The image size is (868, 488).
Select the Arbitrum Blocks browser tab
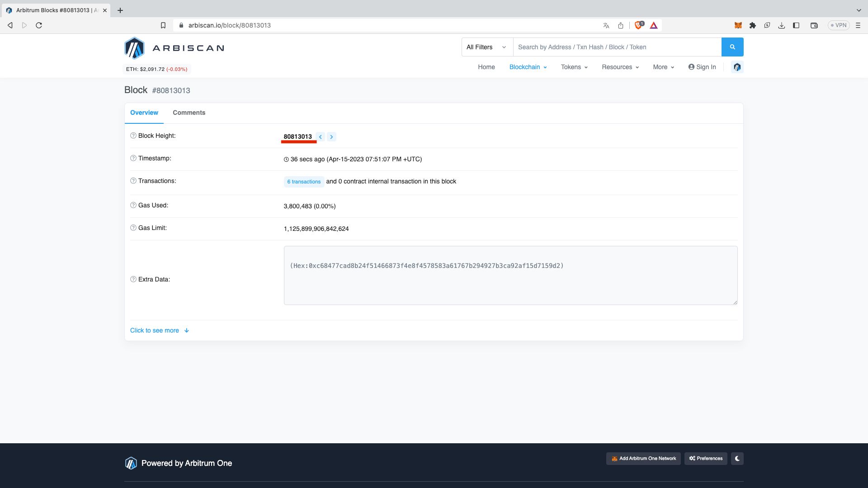click(55, 10)
